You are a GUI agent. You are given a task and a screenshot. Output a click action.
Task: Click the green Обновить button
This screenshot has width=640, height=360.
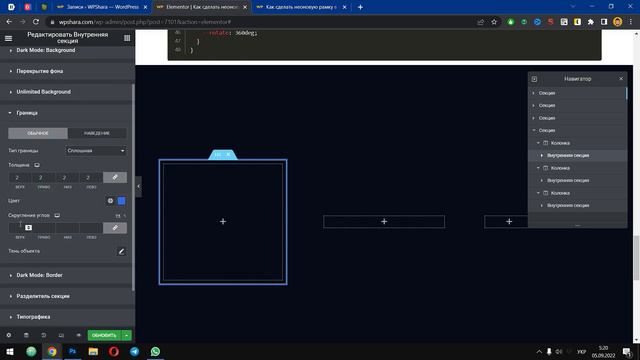104,335
